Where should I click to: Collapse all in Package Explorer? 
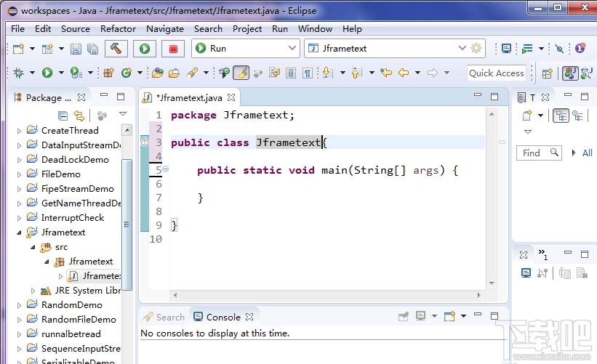[63, 116]
